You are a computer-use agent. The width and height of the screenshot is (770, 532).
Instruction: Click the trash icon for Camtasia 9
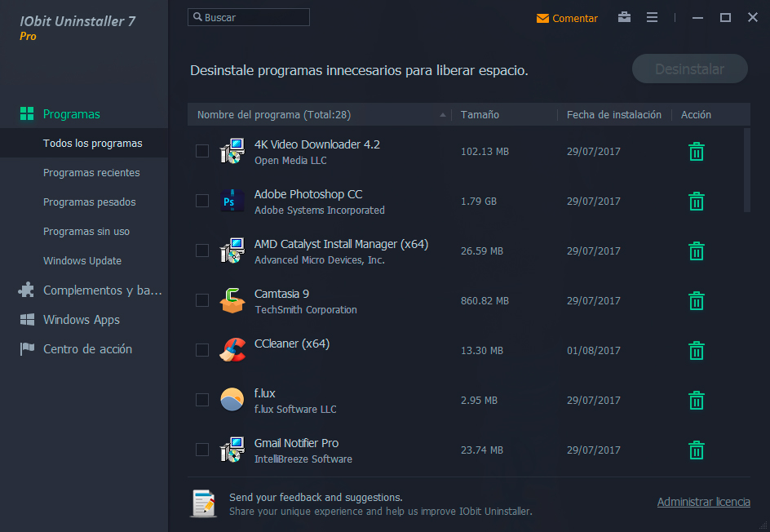(697, 300)
